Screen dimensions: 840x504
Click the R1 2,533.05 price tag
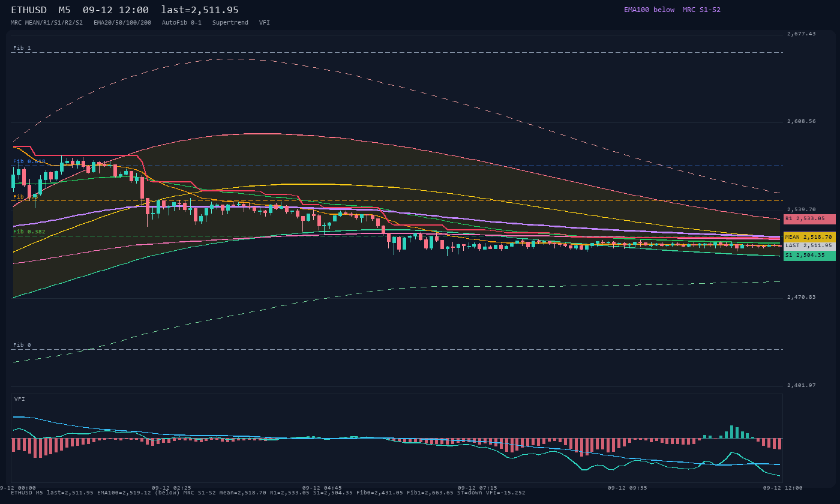pyautogui.click(x=809, y=219)
